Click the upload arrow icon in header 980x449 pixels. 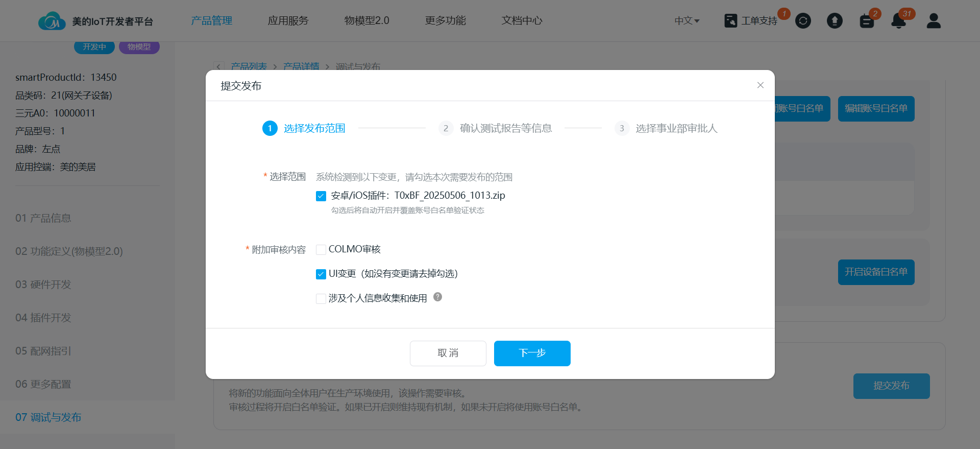[835, 21]
